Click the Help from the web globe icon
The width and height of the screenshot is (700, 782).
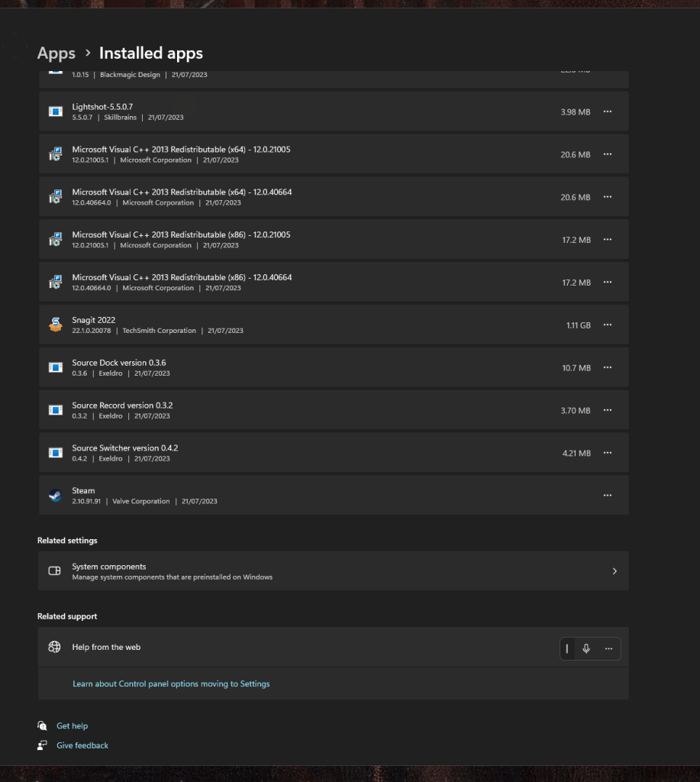pos(54,647)
